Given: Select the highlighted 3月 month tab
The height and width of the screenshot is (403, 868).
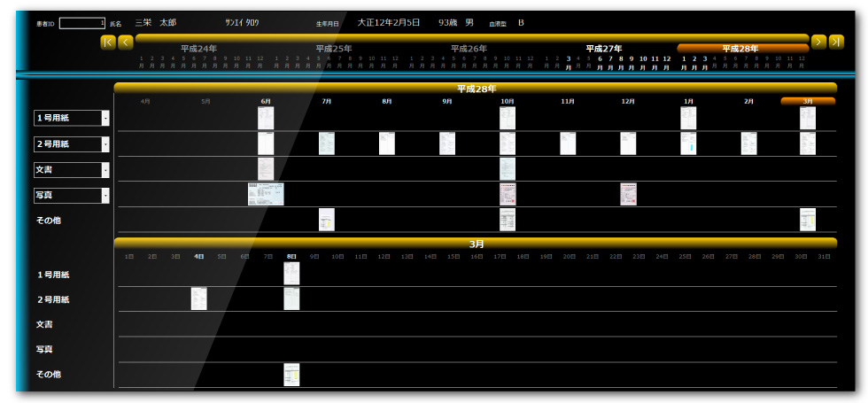Looking at the screenshot, I should coord(807,101).
